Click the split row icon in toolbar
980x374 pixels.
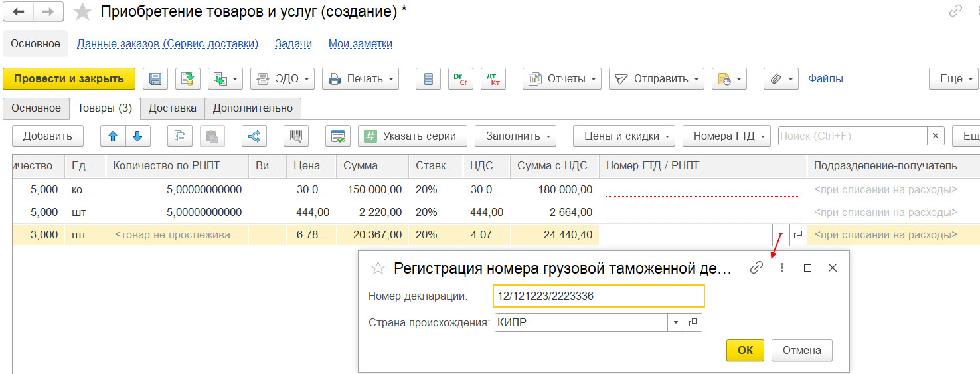click(254, 136)
